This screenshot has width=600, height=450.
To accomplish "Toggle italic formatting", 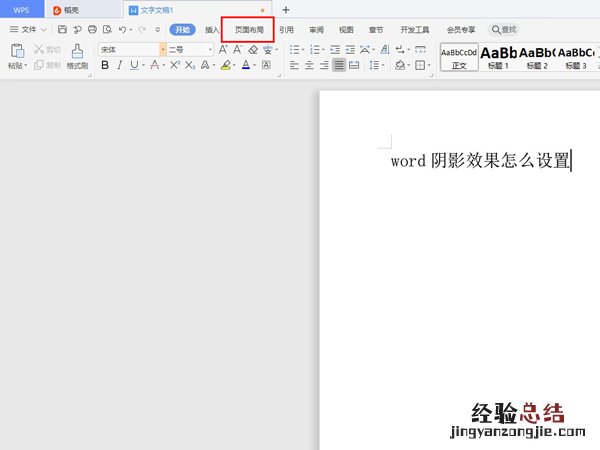I will pos(120,65).
